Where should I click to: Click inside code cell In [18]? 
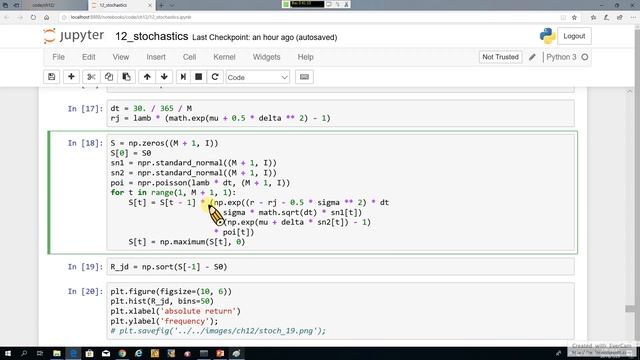coord(340,192)
